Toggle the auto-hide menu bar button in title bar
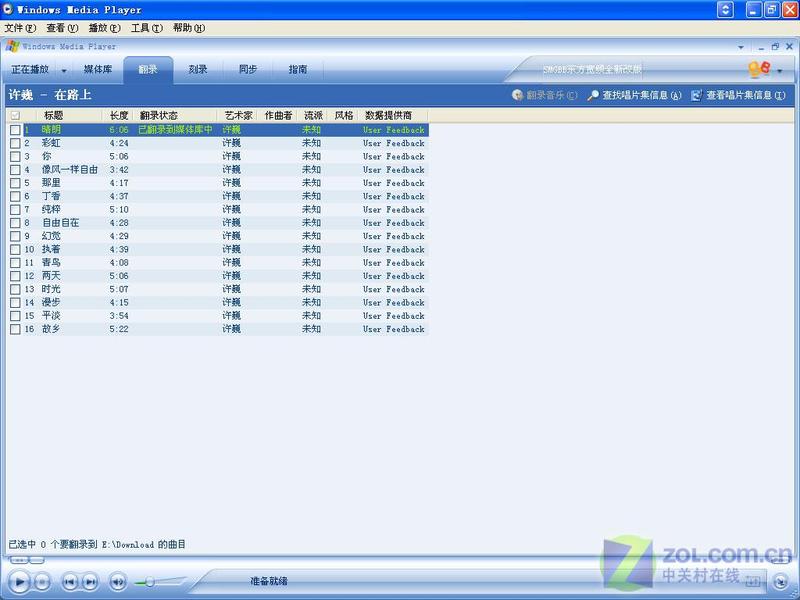Screen dimensions: 800x600 pos(725,10)
